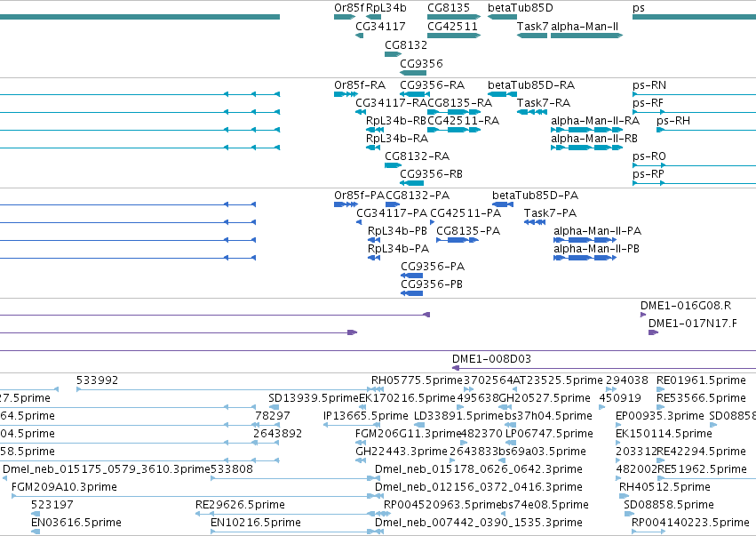756x536 pixels.
Task: Select the alpha-Man-II gene bar
Action: coord(586,36)
